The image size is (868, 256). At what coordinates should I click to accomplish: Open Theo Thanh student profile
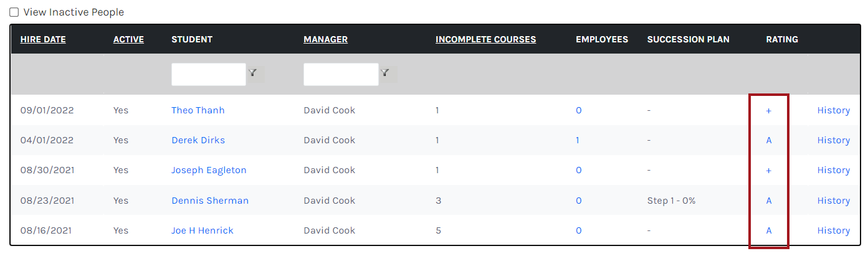click(198, 110)
